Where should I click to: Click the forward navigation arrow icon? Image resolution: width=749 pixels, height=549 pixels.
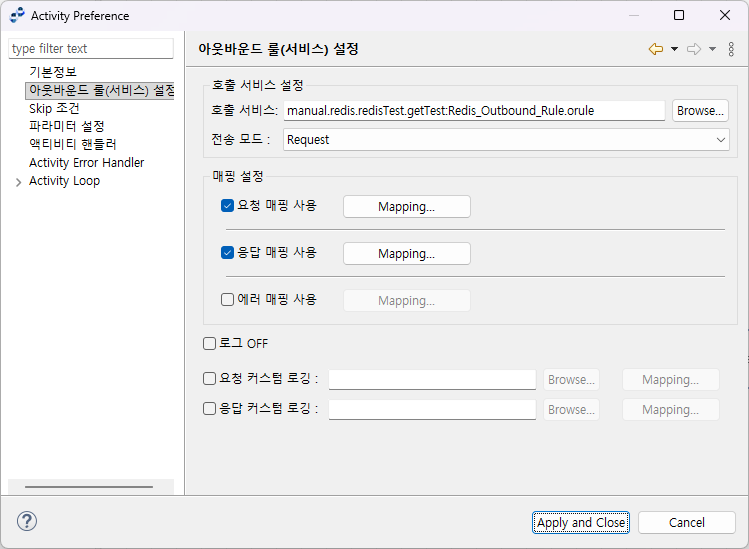coord(693,49)
